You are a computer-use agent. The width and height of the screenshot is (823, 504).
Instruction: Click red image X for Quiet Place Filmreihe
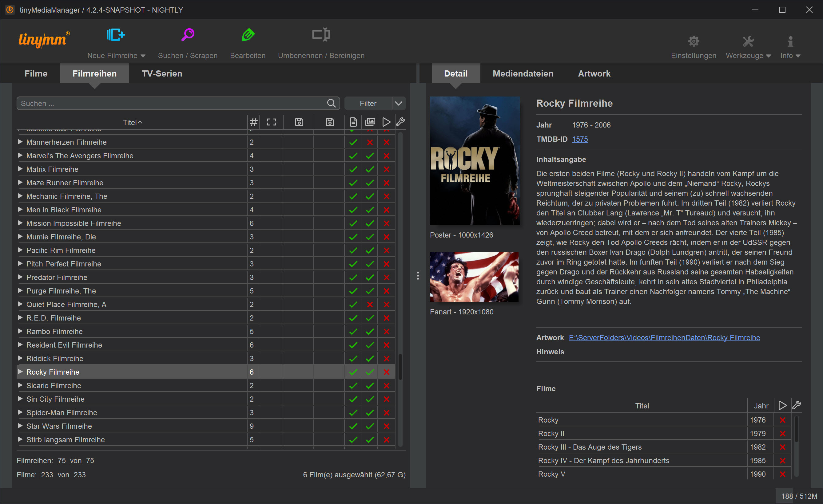pos(370,305)
